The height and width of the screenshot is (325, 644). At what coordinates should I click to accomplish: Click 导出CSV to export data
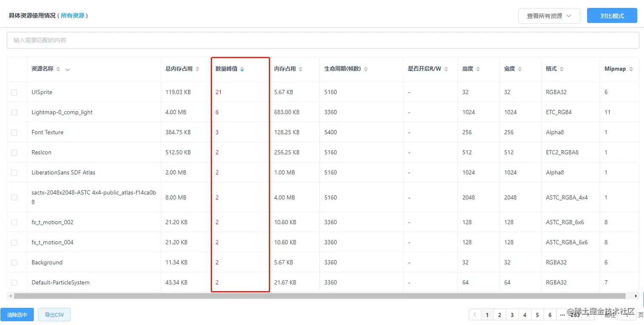(x=53, y=314)
